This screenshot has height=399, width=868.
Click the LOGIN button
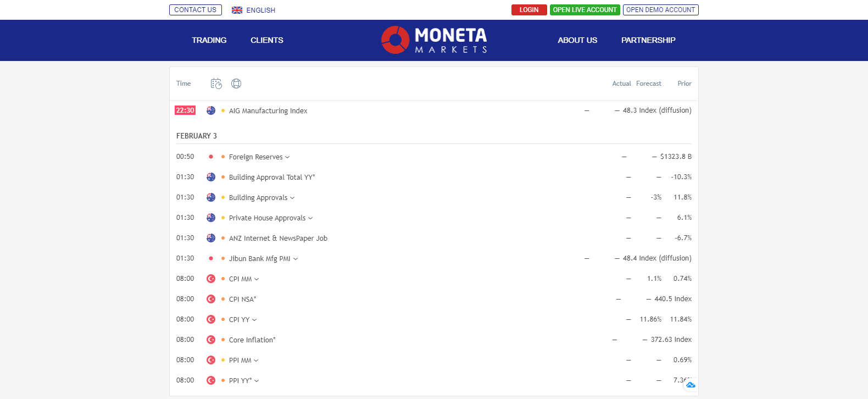click(528, 9)
